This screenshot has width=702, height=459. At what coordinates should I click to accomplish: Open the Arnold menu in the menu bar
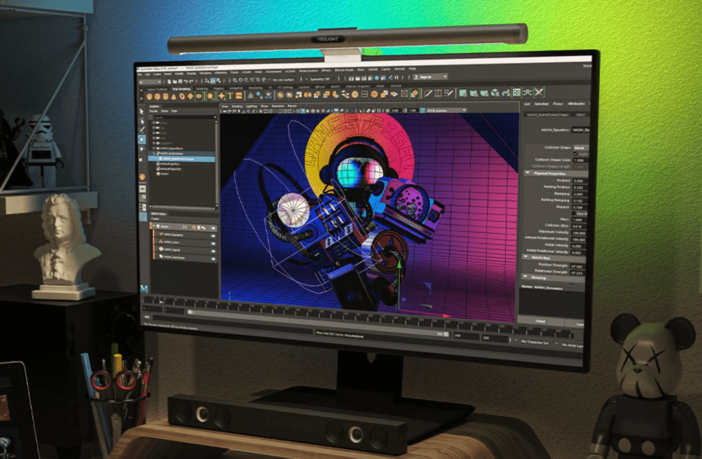[399, 69]
